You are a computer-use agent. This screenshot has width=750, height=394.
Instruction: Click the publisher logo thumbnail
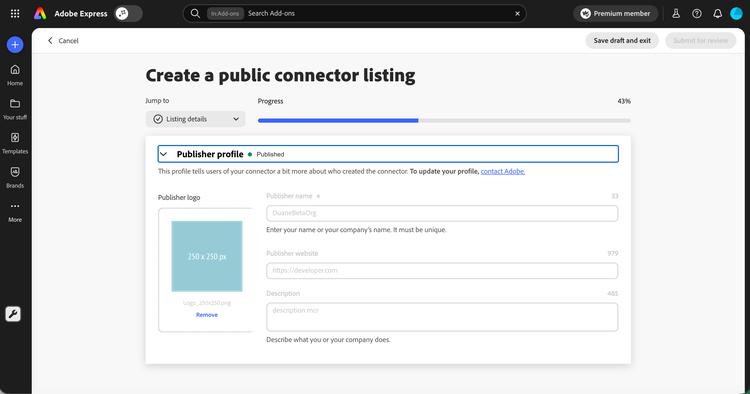[207, 256]
